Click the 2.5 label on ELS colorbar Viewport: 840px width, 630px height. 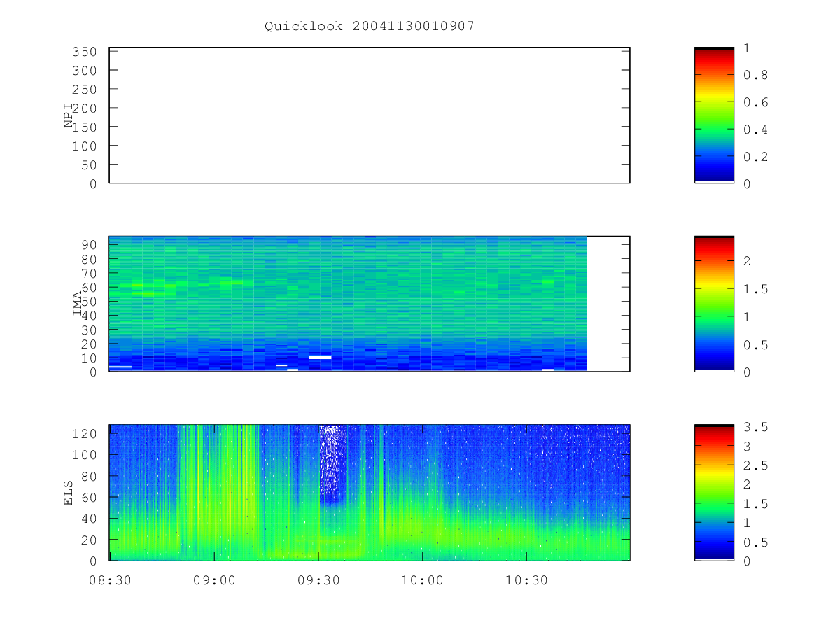click(755, 465)
